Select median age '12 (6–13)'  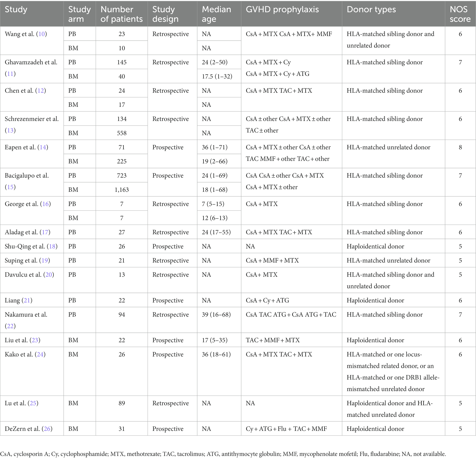pyautogui.click(x=214, y=218)
